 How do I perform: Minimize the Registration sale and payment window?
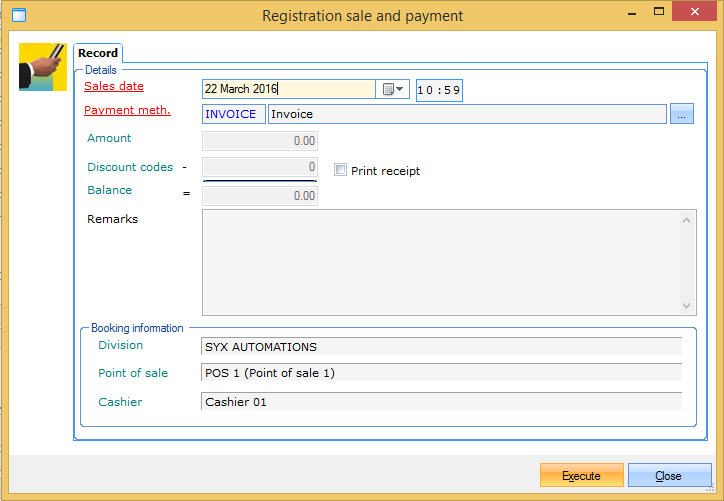coord(632,13)
